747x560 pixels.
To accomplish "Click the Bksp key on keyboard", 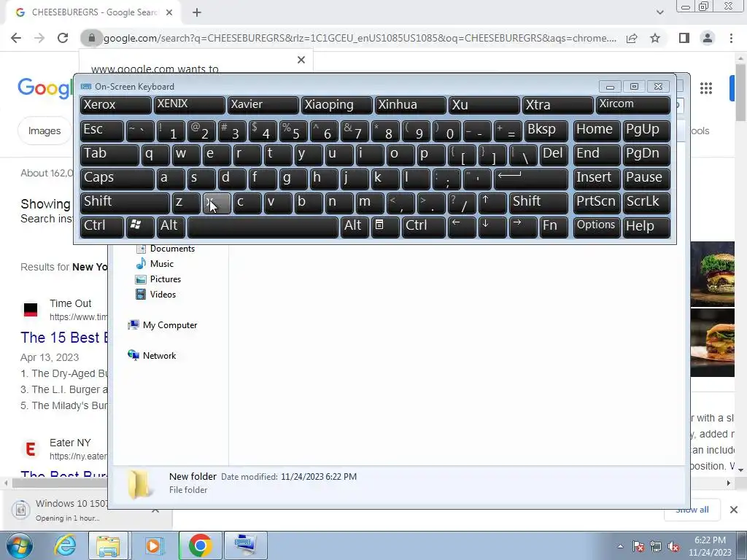I will click(x=546, y=131).
